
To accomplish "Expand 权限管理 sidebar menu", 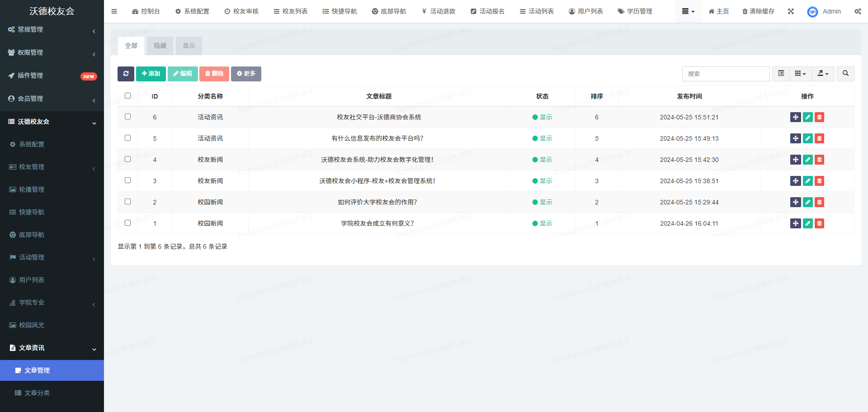I will (52, 52).
